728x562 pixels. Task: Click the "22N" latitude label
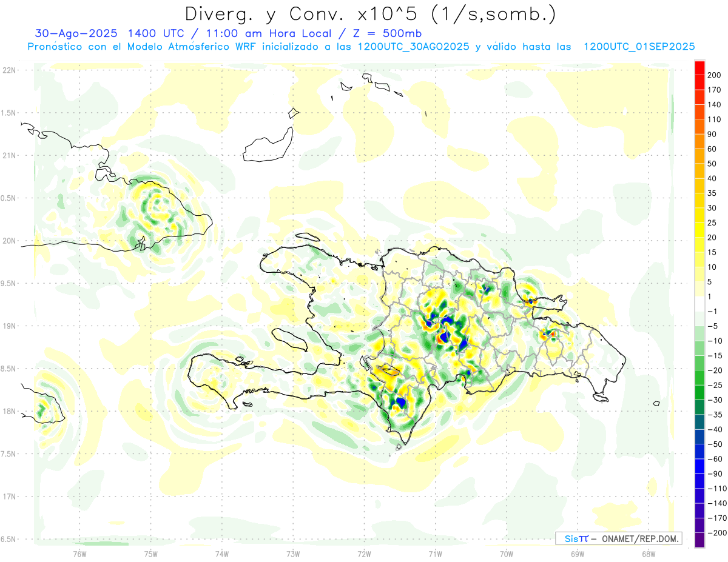(x=8, y=70)
